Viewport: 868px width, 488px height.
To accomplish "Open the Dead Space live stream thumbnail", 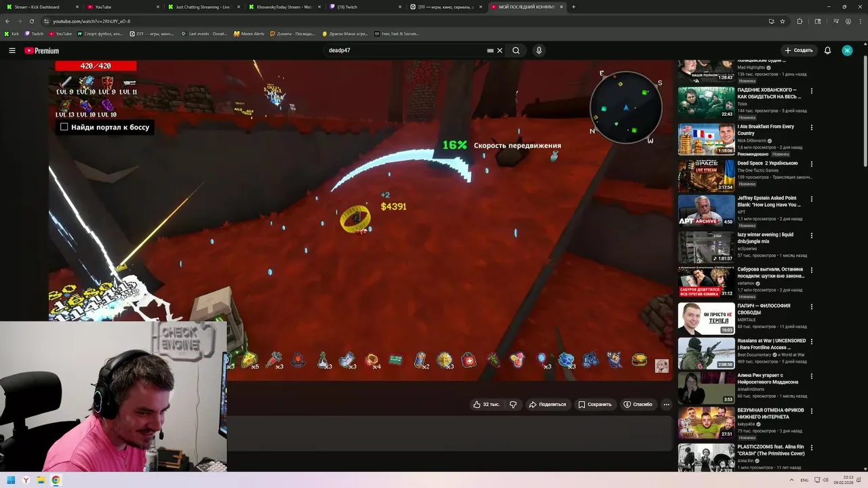I will 706,175.
